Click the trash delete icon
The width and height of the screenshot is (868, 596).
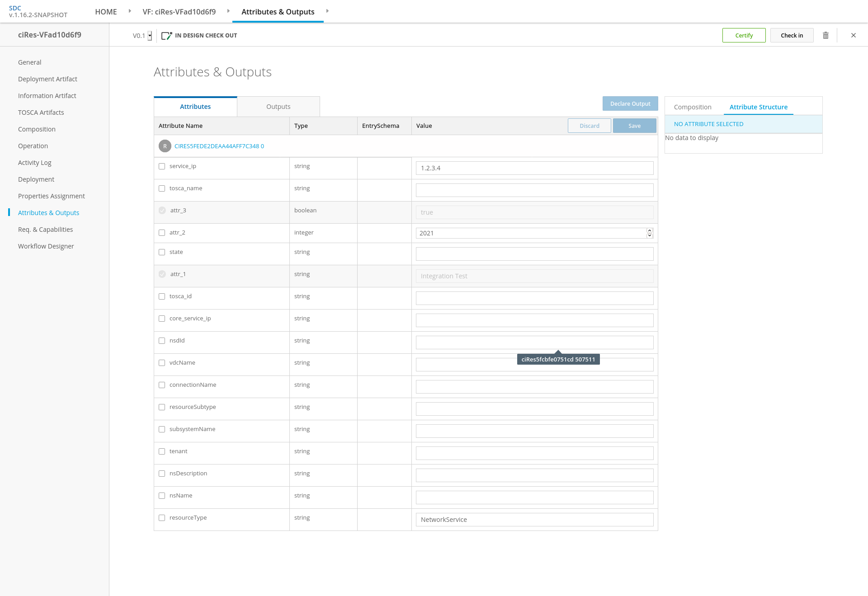(x=826, y=35)
